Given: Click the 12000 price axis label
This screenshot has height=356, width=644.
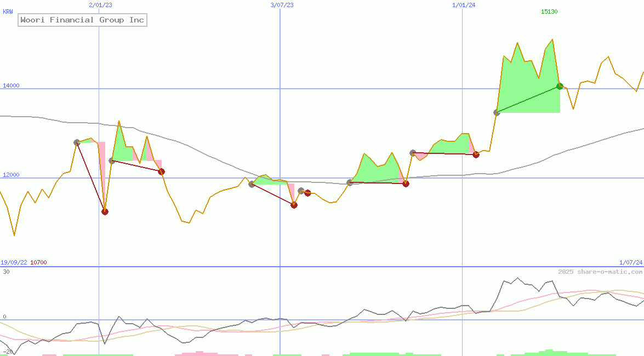Looking at the screenshot, I should click(11, 175).
